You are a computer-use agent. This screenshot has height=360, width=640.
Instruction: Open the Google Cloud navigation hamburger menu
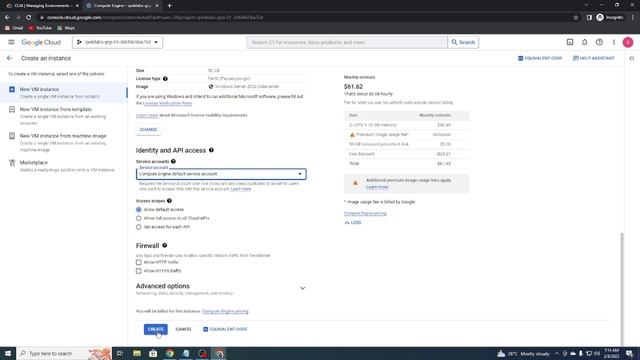click(x=11, y=42)
